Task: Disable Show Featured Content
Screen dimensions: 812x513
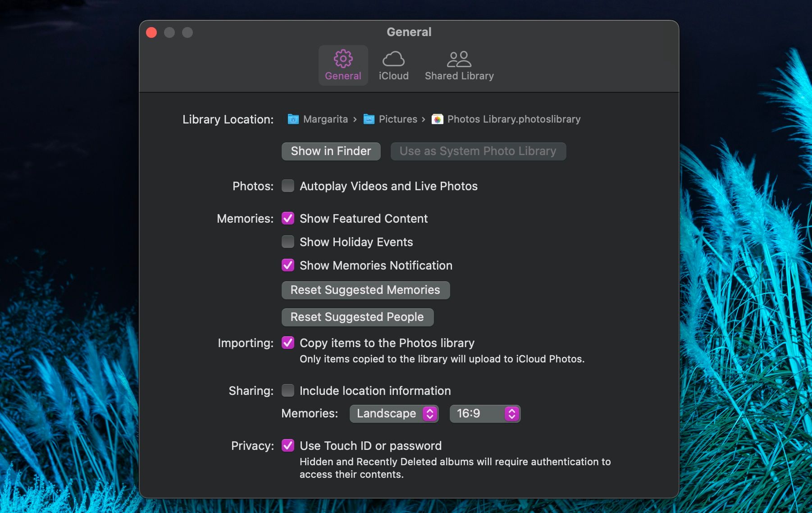Action: pyautogui.click(x=287, y=218)
